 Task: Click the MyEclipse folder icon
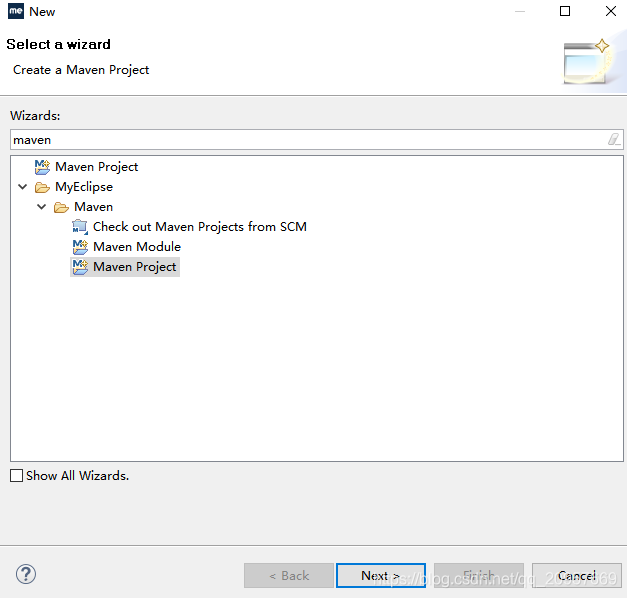(x=42, y=187)
